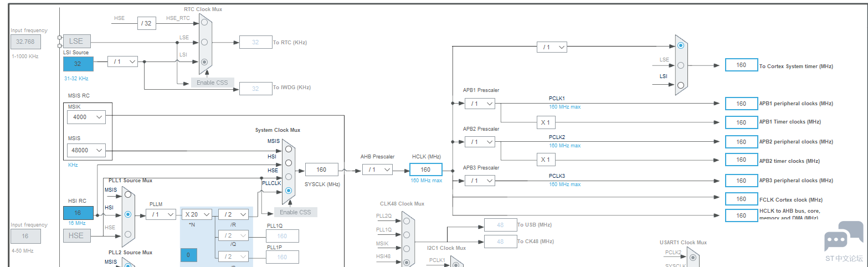This screenshot has height=267, width=868.
Task: Click the APB1 Timer clocks value
Action: (x=742, y=122)
